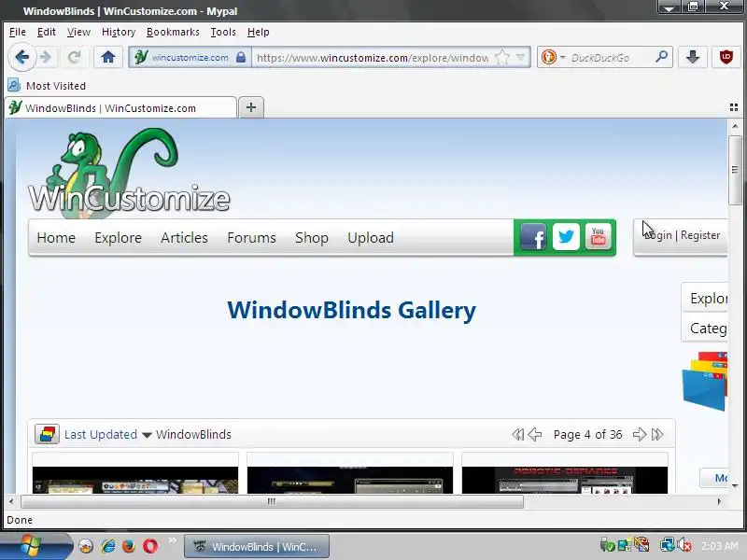747x560 pixels.
Task: Click the browser forward arrow button
Action: click(x=46, y=58)
